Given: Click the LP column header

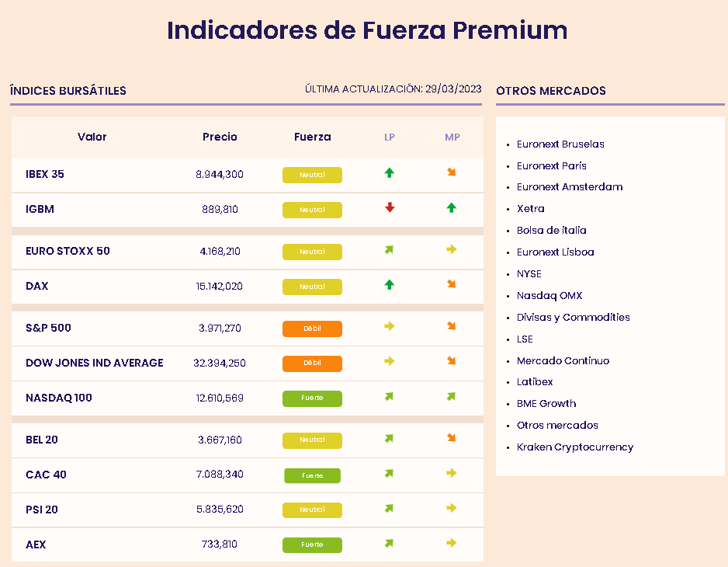Looking at the screenshot, I should [x=390, y=137].
